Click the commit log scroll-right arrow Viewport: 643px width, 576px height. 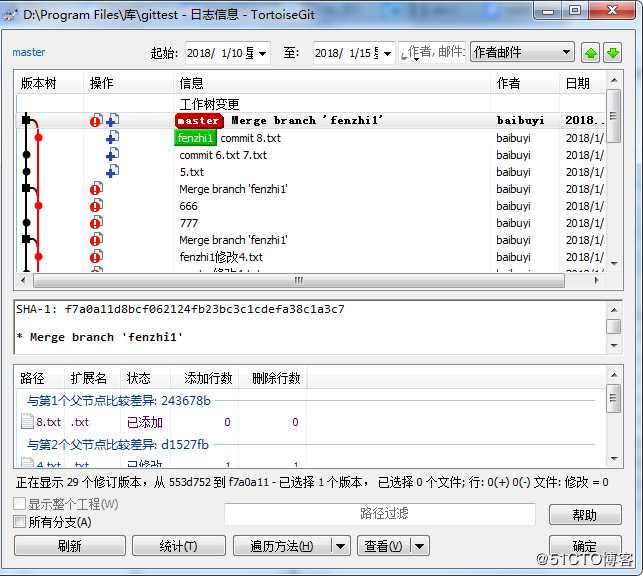pos(597,280)
